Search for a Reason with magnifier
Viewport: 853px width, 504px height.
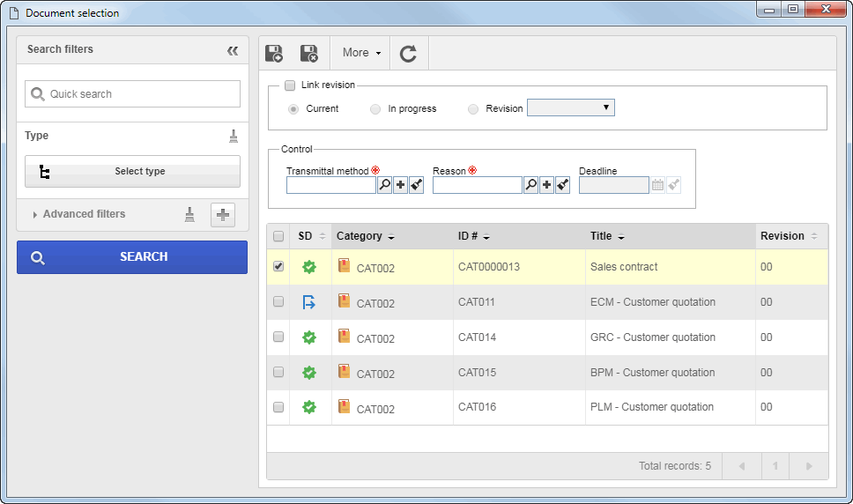point(531,185)
